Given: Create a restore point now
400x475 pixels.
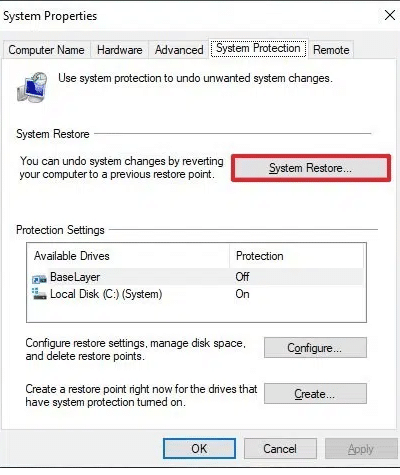Looking at the screenshot, I should pyautogui.click(x=315, y=394).
